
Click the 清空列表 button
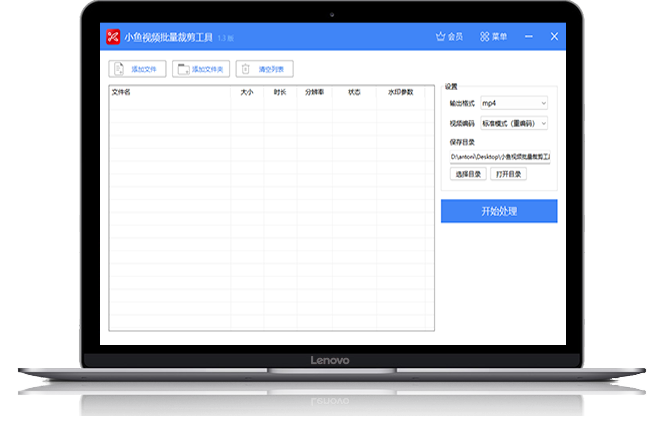point(265,69)
